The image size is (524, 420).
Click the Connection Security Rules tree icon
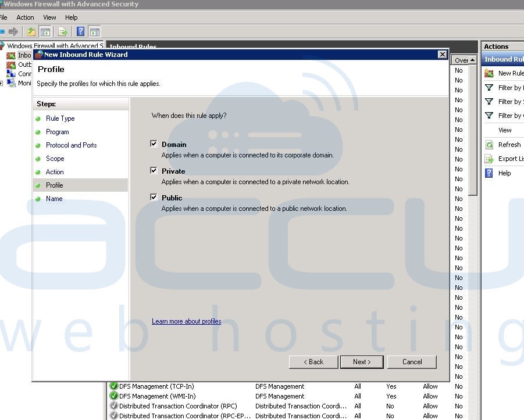[x=11, y=73]
